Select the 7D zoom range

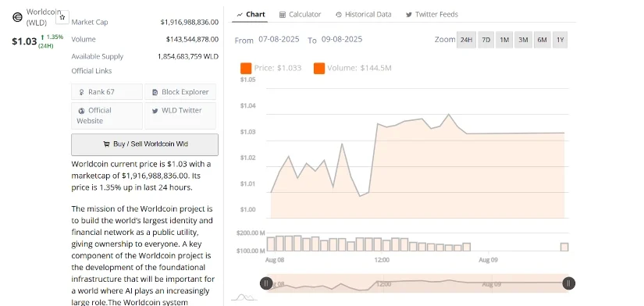[486, 40]
